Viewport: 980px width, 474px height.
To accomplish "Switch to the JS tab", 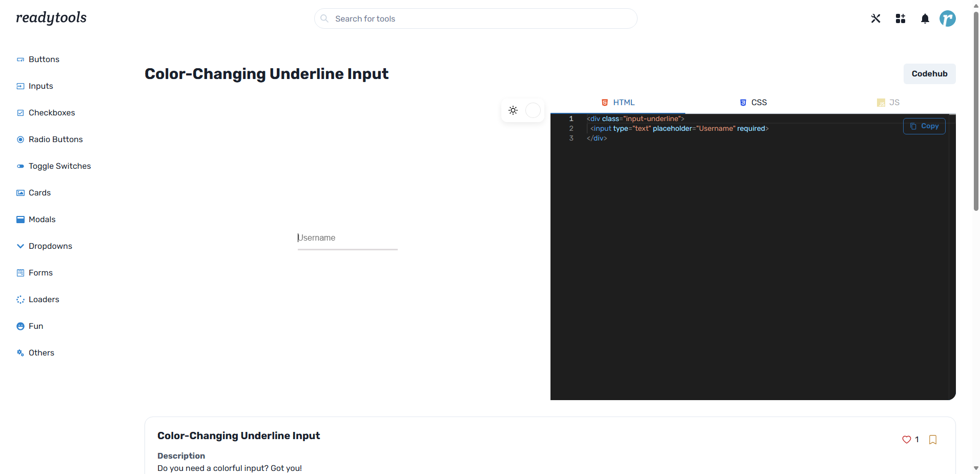I will point(888,103).
